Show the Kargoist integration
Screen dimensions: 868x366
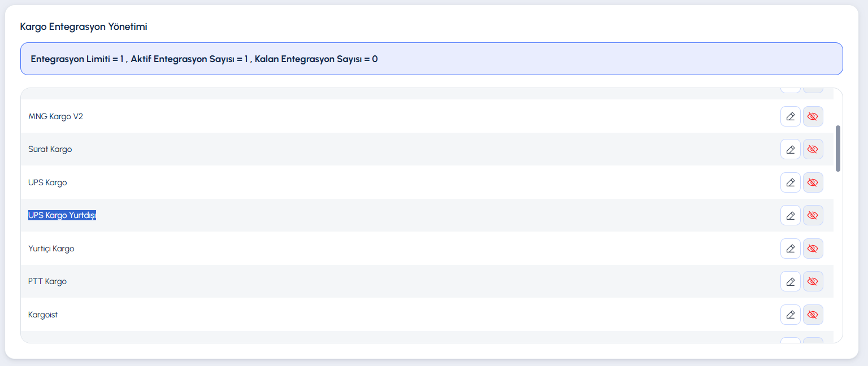tap(813, 315)
